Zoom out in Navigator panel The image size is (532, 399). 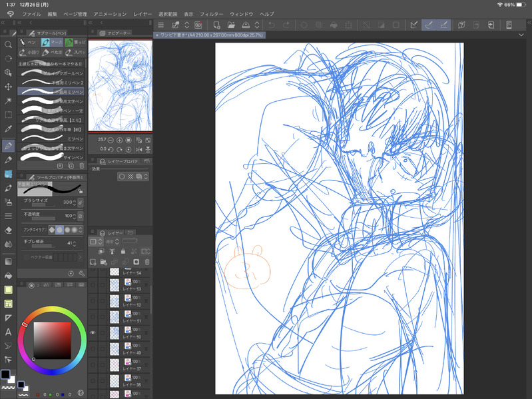111,140
